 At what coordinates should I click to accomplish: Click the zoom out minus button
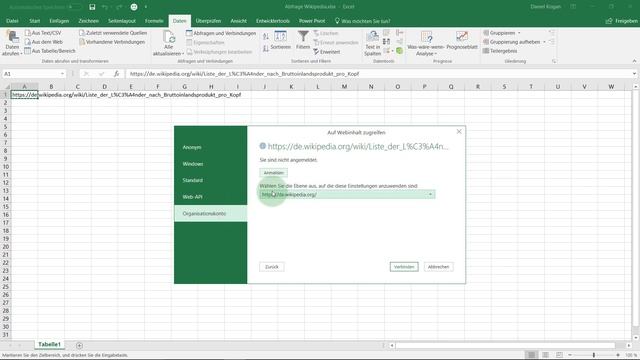point(570,355)
